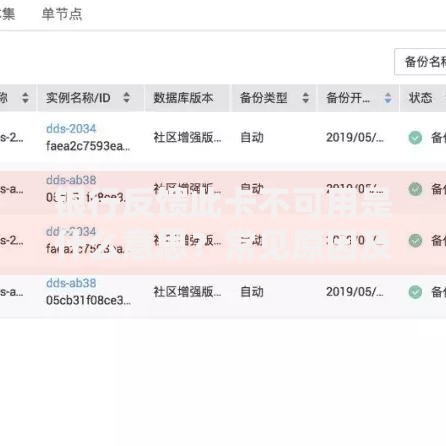
Task: Open dds-ab38 instance link in last row
Action: coord(71,283)
